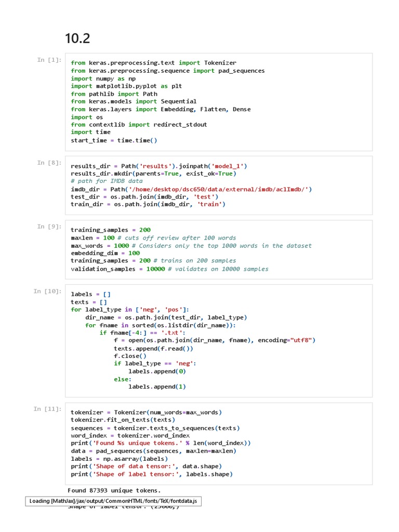Select the "In [11]:" cell prompt
The width and height of the screenshot is (399, 532).
(x=47, y=409)
